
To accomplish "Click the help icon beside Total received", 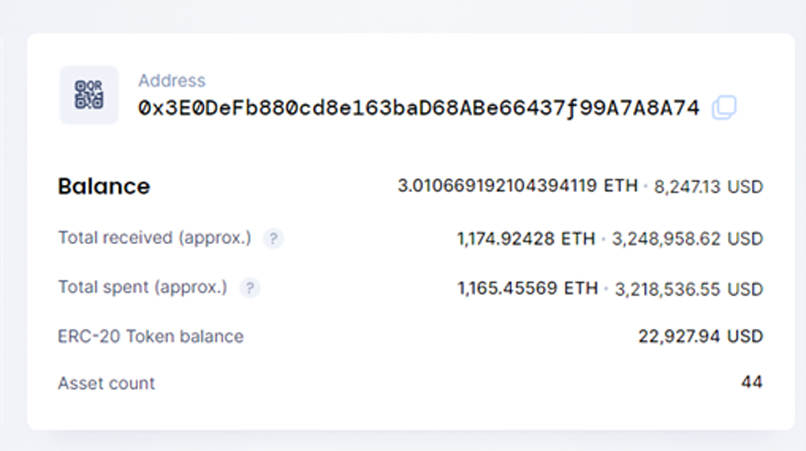I will [273, 239].
